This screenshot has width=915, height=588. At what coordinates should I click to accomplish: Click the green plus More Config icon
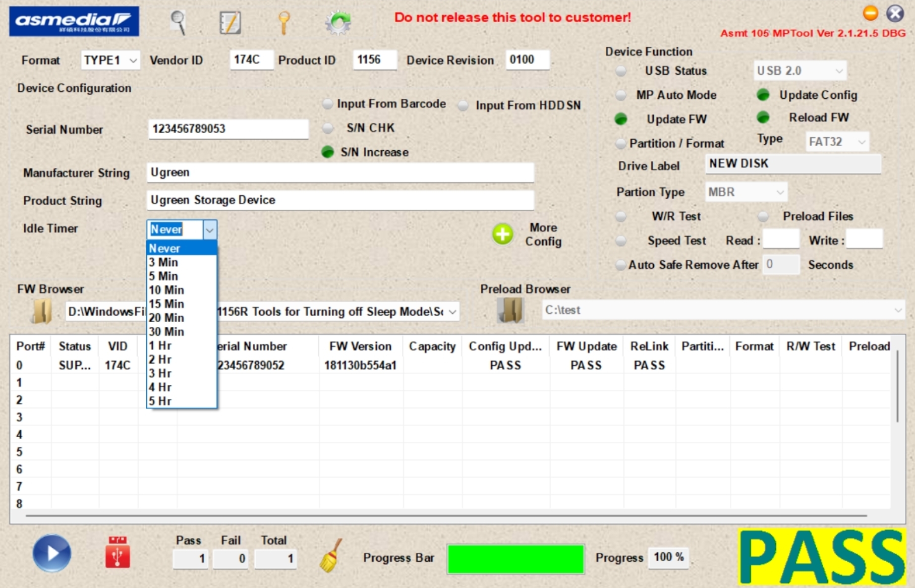click(502, 234)
